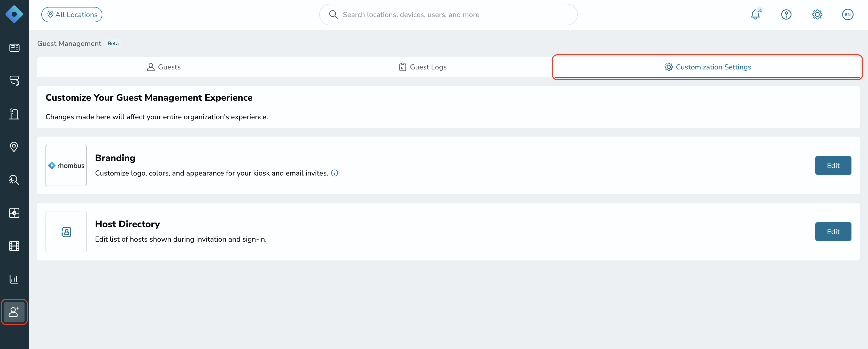Switch to the Guest Logs tab
Screen dimensions: 868x349
[423, 67]
